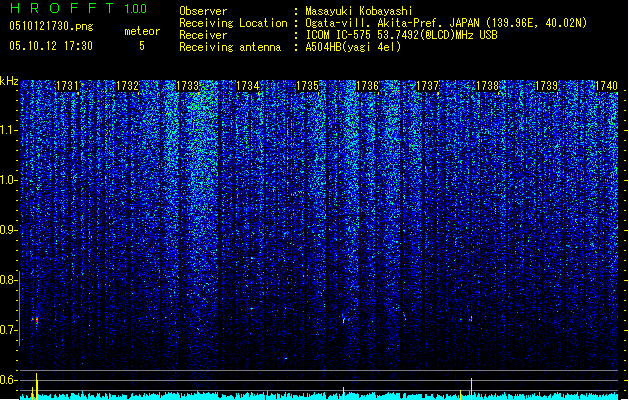Click the meteor echo just before 1736
This screenshot has width=629, height=400.
pos(343,320)
